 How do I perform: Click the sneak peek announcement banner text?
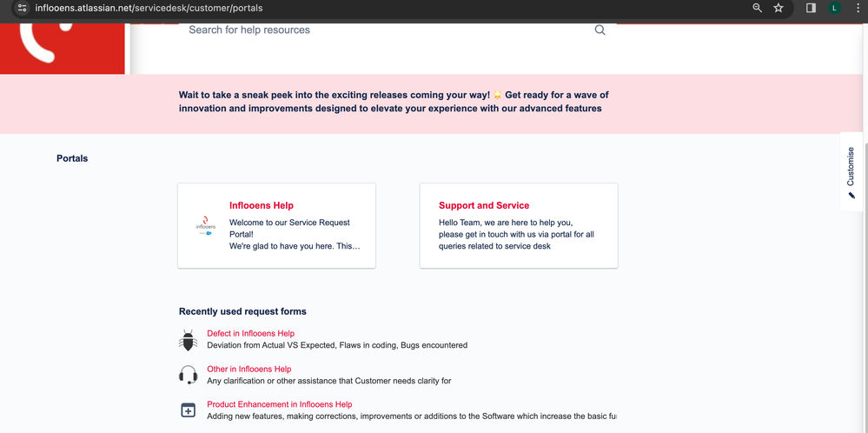coord(394,102)
